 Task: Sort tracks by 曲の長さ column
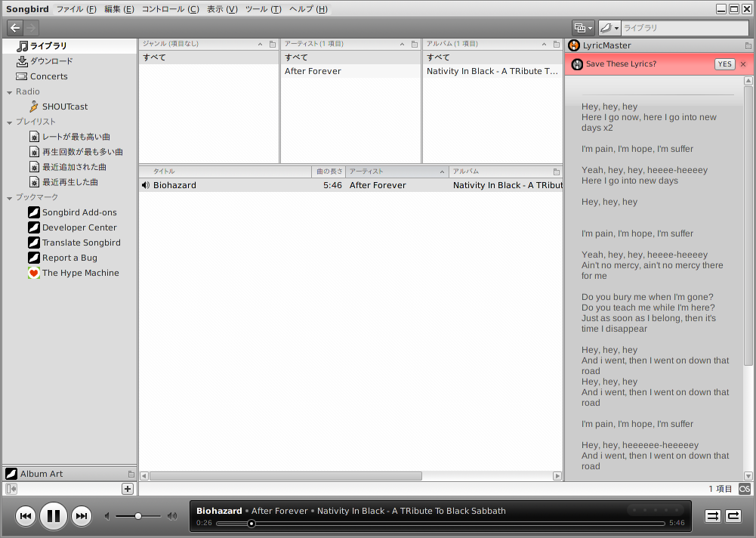[x=329, y=172]
